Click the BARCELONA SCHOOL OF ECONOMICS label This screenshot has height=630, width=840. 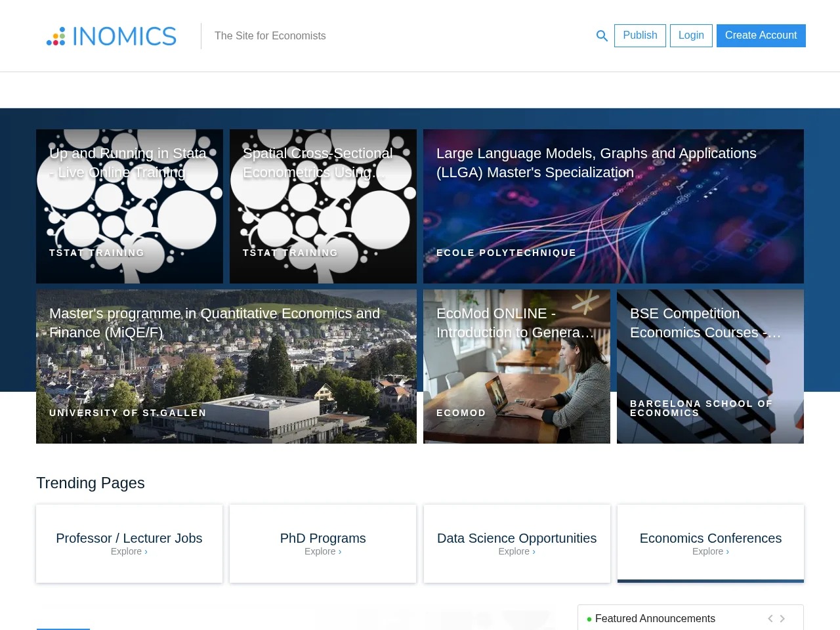click(702, 408)
